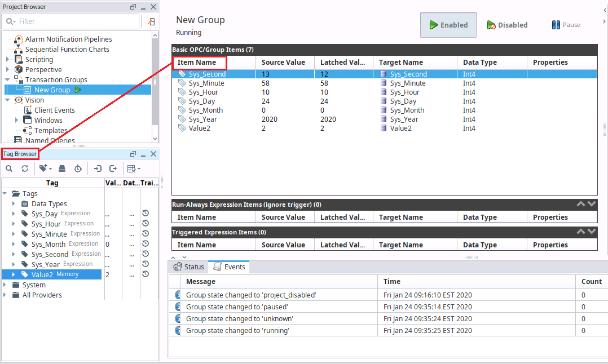Click the Project Browser Filter field
Viewport: 608px width, 364px height.
click(70, 21)
